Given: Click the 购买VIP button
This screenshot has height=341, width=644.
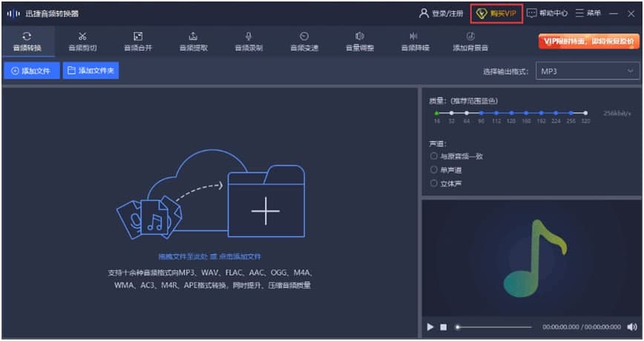Looking at the screenshot, I should click(x=496, y=13).
